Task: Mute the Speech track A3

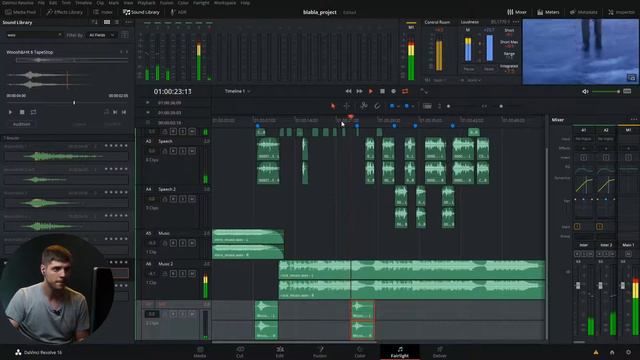Action: (x=192, y=151)
